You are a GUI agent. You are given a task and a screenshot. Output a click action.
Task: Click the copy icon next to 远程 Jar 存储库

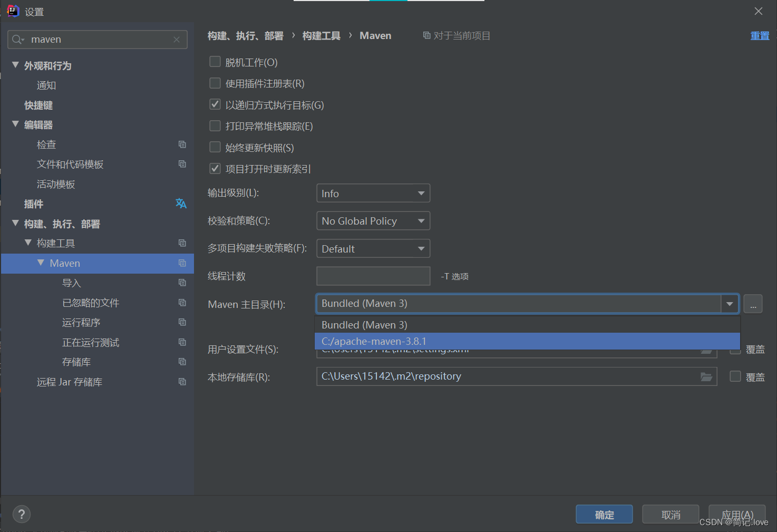pos(182,382)
